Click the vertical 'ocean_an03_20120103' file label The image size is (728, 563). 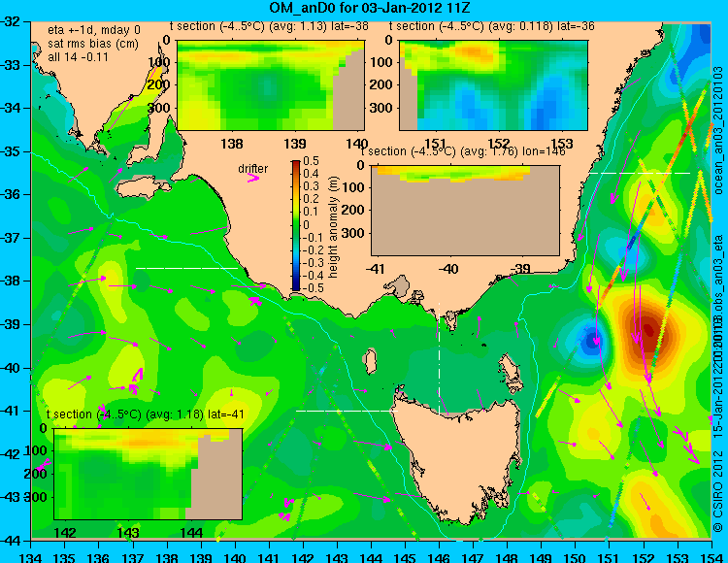point(718,131)
